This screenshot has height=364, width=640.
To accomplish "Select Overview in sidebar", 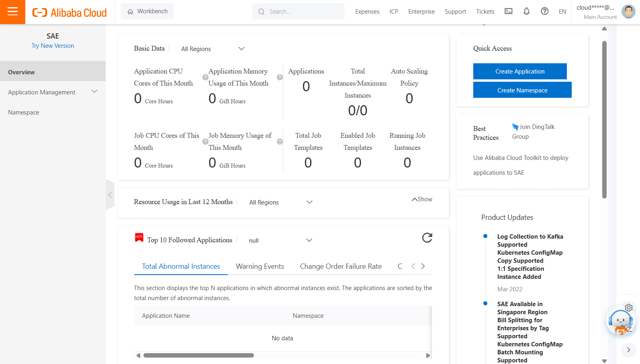I will (x=53, y=72).
